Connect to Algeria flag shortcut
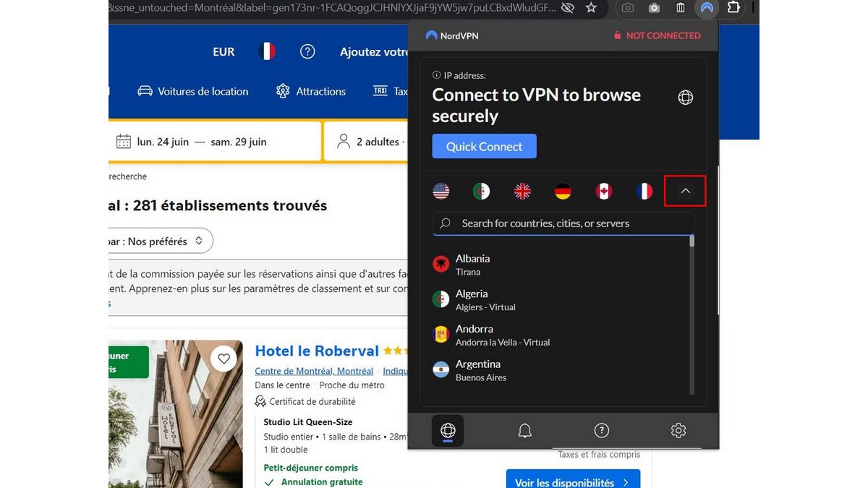The image size is (868, 488). (x=481, y=191)
